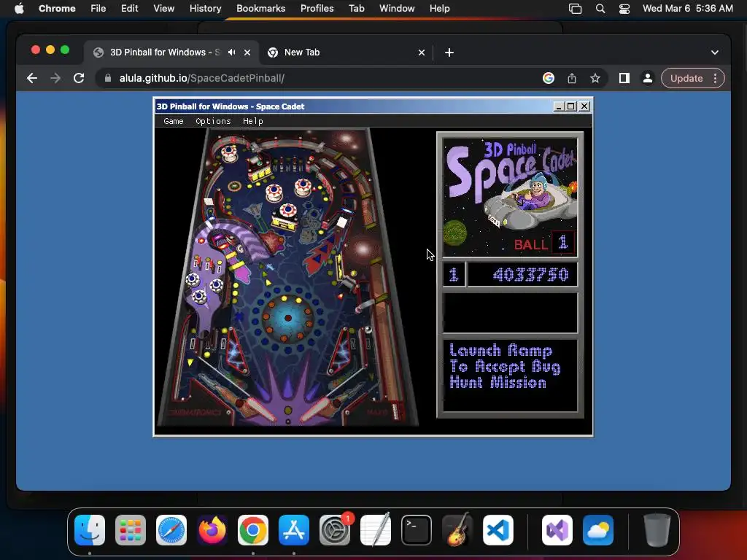
Task: Click Pinball window title bar text
Action: coord(231,106)
